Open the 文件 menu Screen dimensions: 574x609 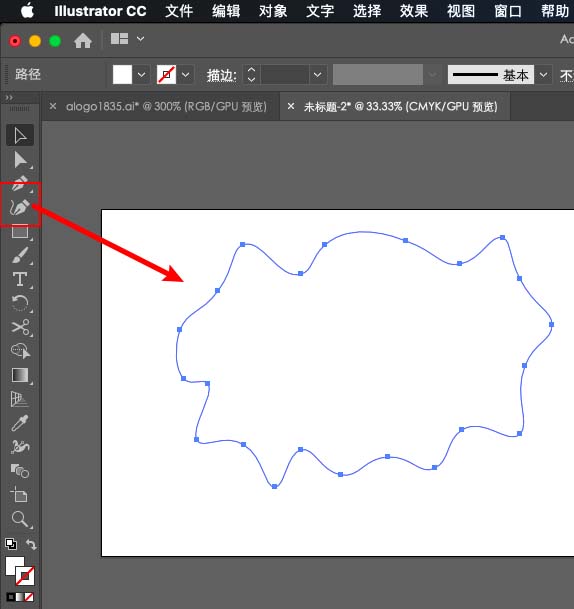click(179, 11)
